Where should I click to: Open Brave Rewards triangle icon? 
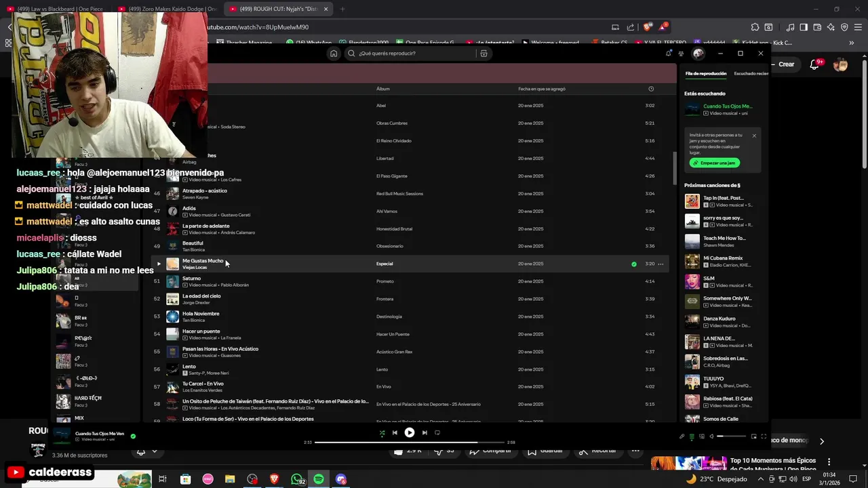(663, 27)
